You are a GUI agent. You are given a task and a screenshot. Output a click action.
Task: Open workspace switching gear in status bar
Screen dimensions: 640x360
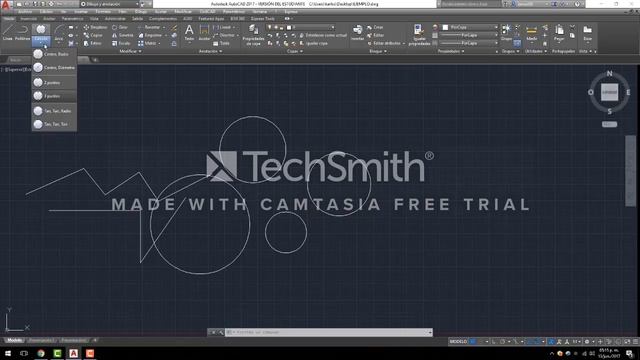pos(587,341)
